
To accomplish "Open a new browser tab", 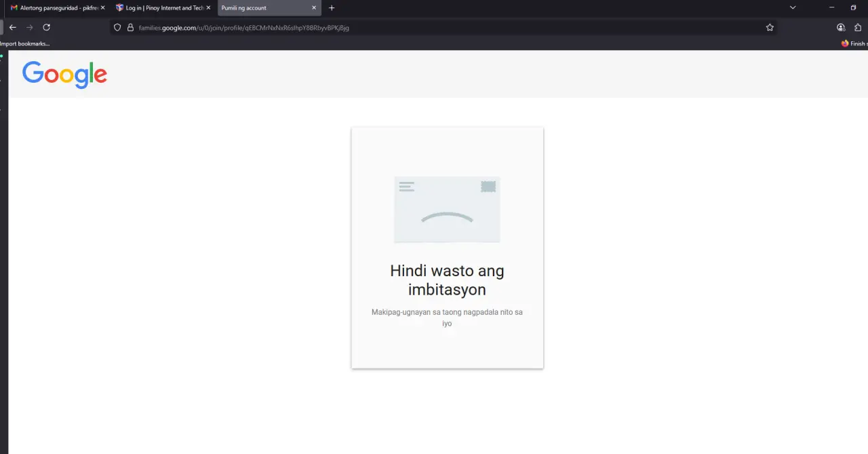I will click(332, 8).
